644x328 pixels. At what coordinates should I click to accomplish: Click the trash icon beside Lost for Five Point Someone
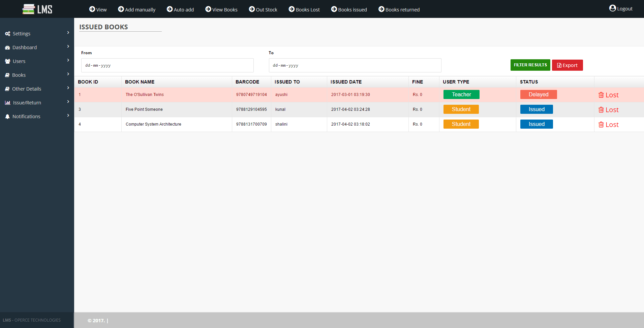pos(601,109)
